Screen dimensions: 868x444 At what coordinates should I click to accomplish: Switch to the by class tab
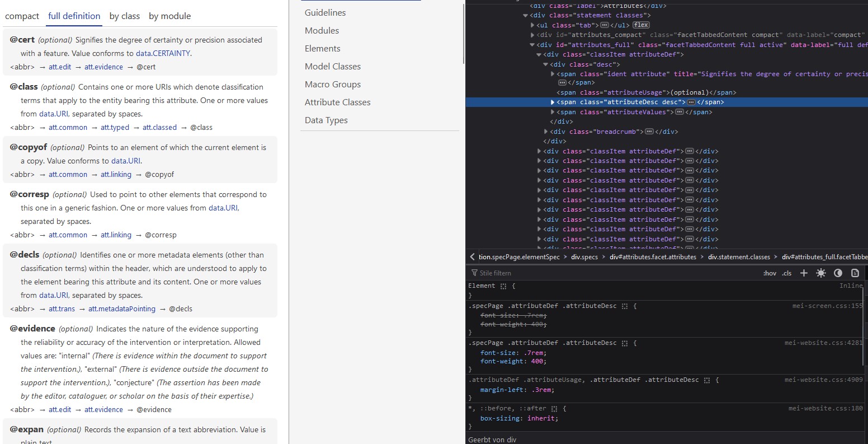point(124,16)
